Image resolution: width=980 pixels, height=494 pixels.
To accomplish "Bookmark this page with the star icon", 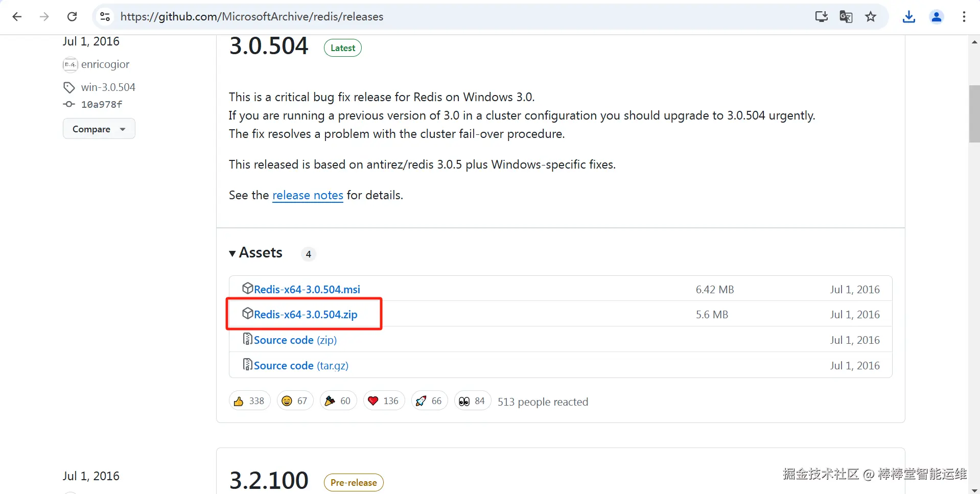I will [x=871, y=17].
